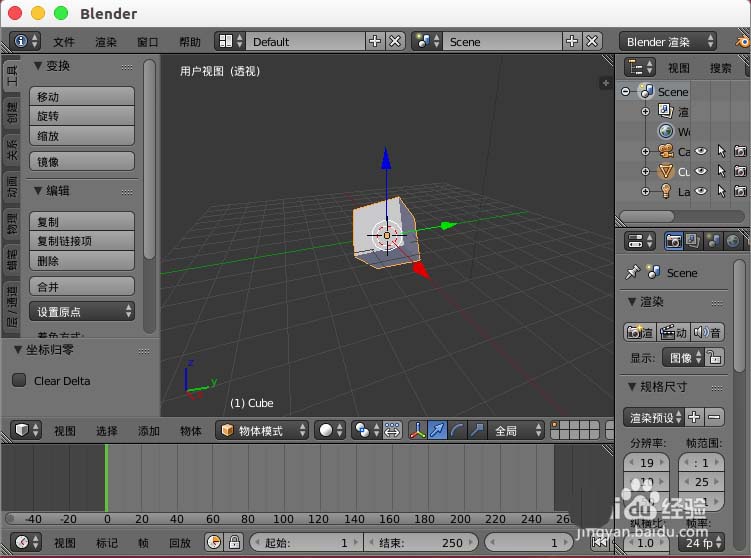Switch to Render properties camera icon

(x=673, y=241)
